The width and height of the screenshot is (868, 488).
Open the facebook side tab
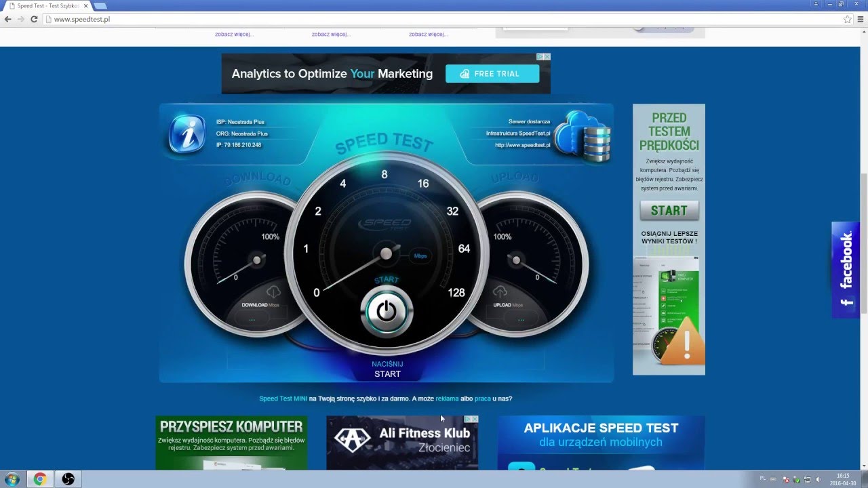click(846, 270)
